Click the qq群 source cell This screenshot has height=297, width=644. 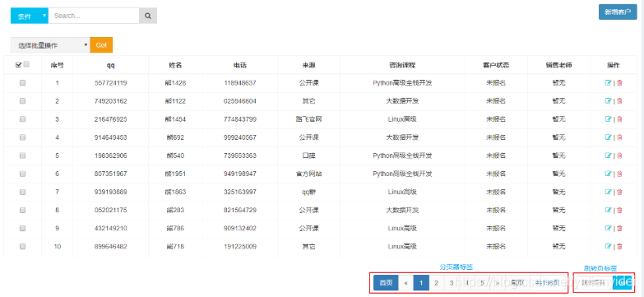click(308, 192)
